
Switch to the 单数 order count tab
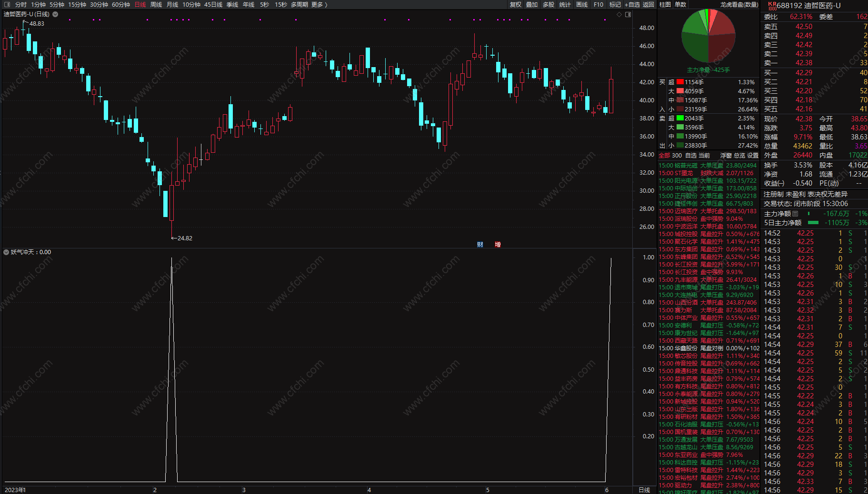(x=680, y=4)
